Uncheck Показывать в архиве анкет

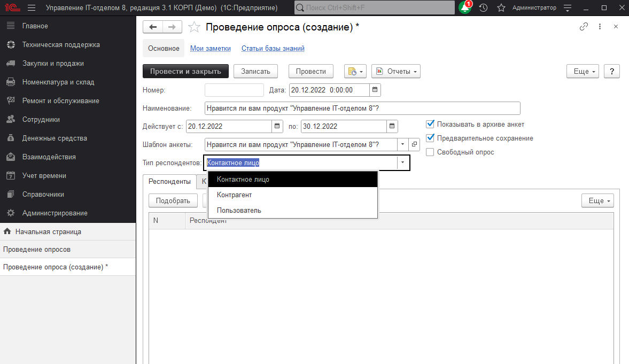pyautogui.click(x=430, y=123)
